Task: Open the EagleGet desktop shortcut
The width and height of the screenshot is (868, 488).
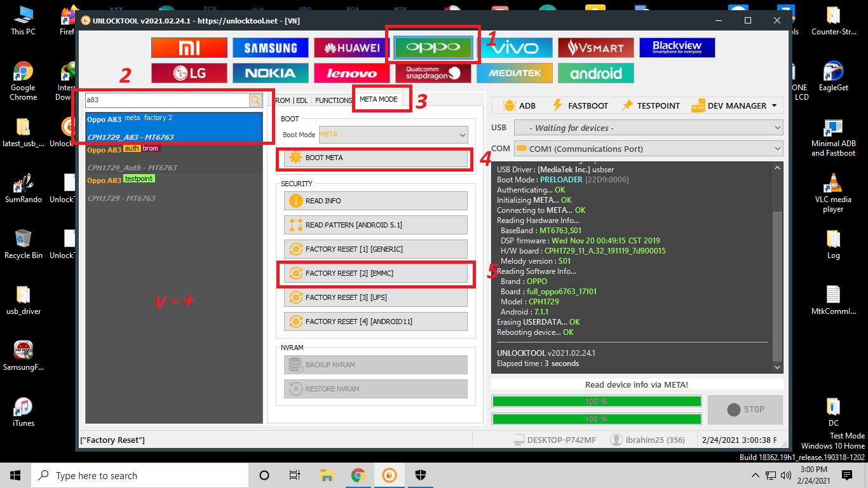Action: point(833,76)
